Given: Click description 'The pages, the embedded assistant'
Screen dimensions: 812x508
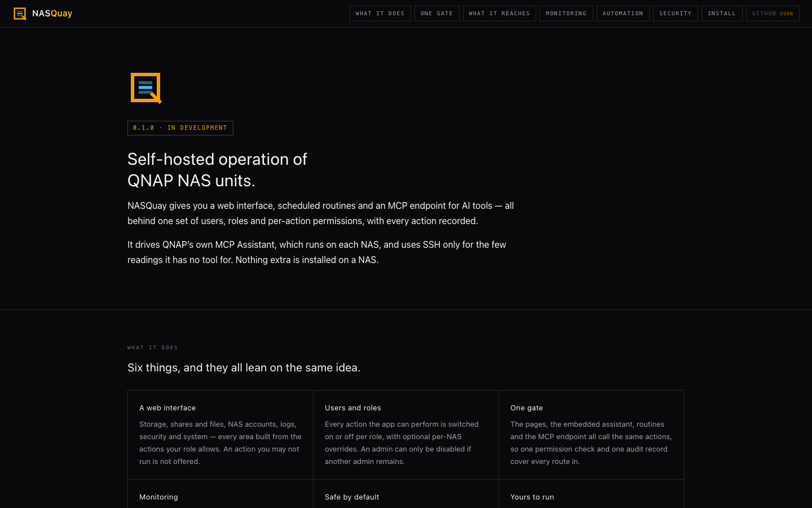Looking at the screenshot, I should coord(591,443).
